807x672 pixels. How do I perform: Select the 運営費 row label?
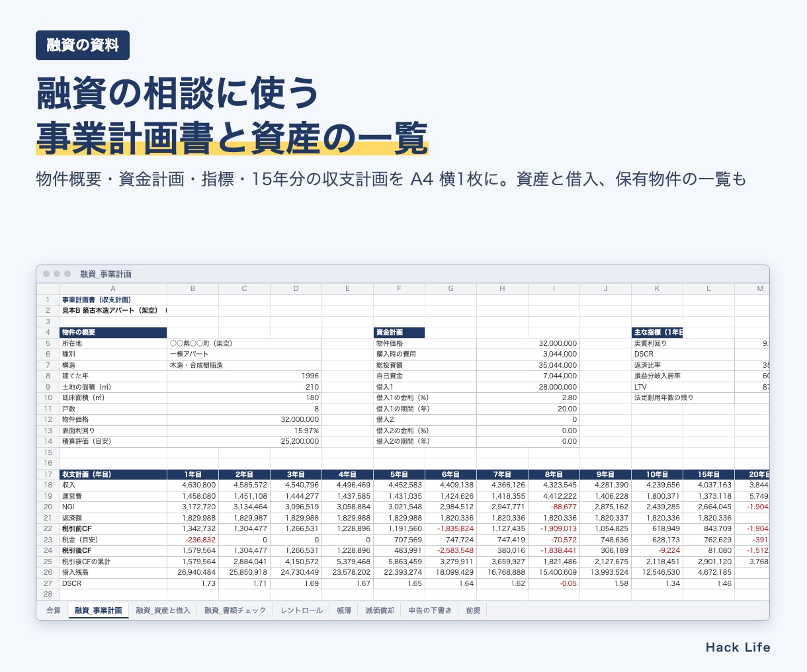(x=113, y=496)
